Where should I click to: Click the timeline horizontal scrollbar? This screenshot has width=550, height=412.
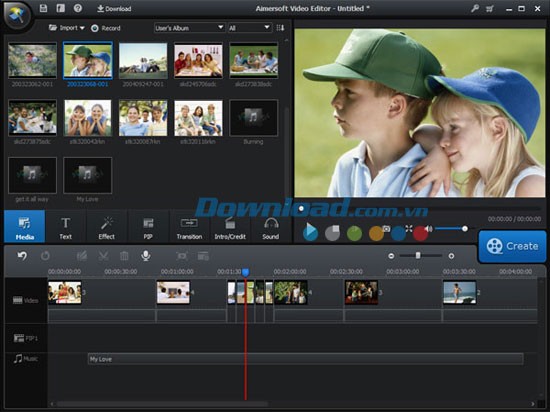pyautogui.click(x=162, y=404)
